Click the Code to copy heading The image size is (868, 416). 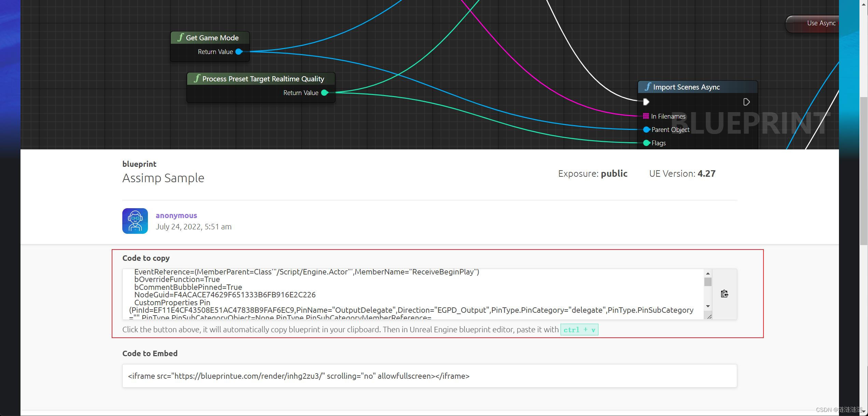[x=146, y=258]
